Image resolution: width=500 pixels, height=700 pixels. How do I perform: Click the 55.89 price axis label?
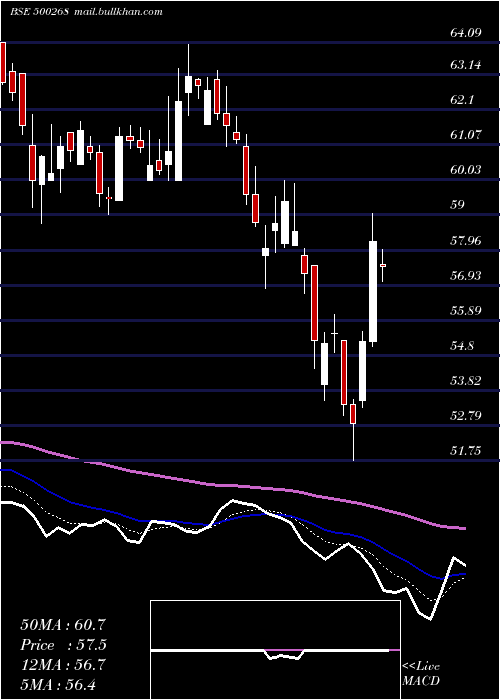point(466,310)
